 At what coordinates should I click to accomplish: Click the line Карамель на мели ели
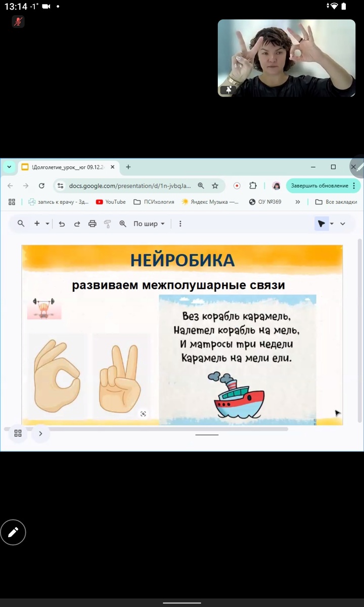[x=237, y=358]
